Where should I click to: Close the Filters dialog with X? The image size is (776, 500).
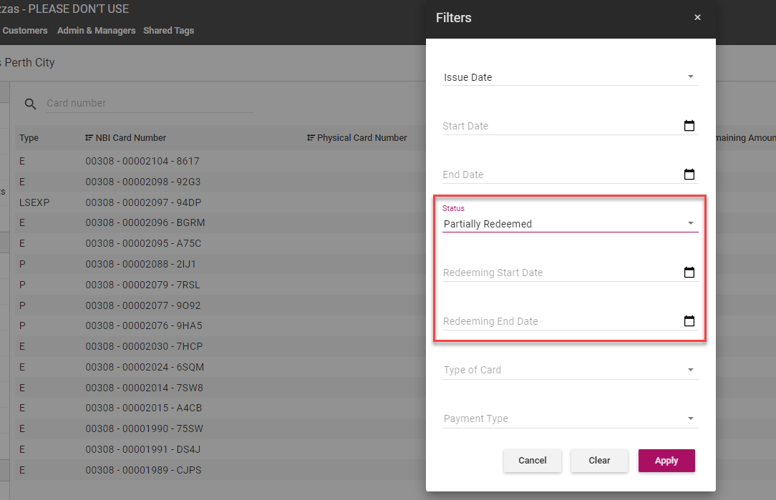[x=697, y=18]
